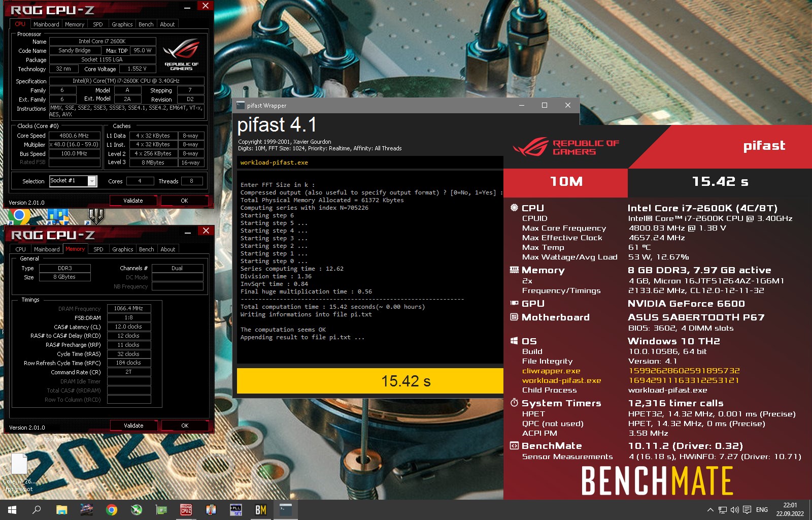Viewport: 812px width, 520px height.
Task: Open SPD tab in lower CPU-Z window
Action: pyautogui.click(x=98, y=249)
